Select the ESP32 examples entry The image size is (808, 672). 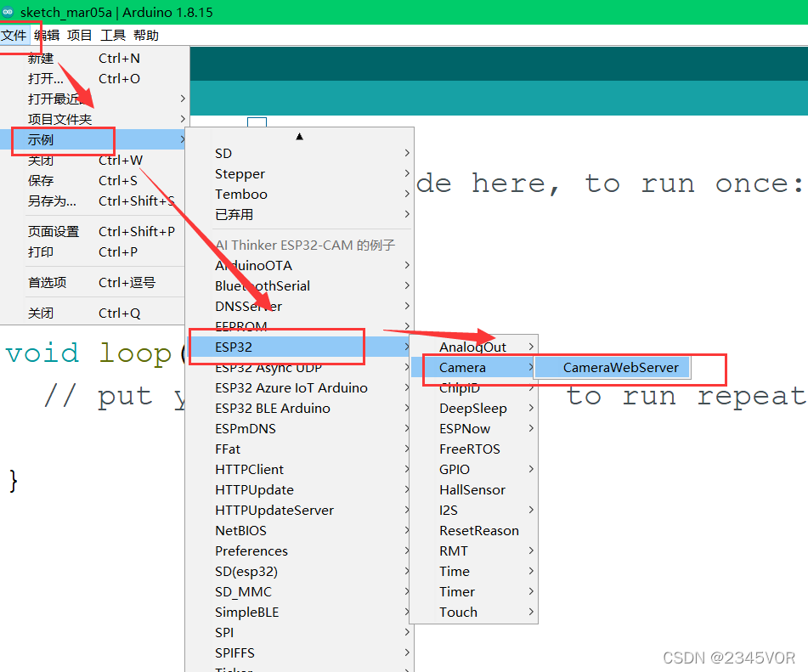[x=299, y=347]
